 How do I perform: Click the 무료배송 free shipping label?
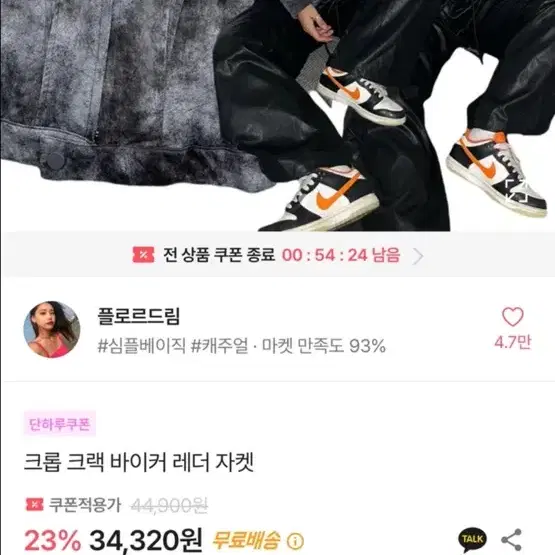pos(246,540)
